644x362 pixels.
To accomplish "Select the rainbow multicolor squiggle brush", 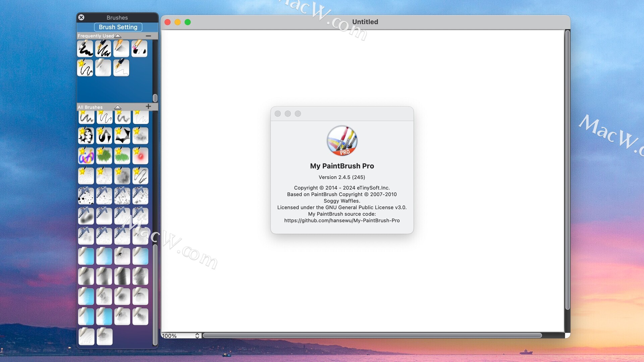I will tap(86, 156).
